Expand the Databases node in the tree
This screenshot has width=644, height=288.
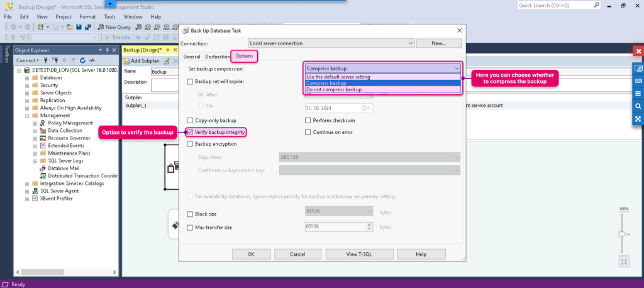(x=27, y=77)
